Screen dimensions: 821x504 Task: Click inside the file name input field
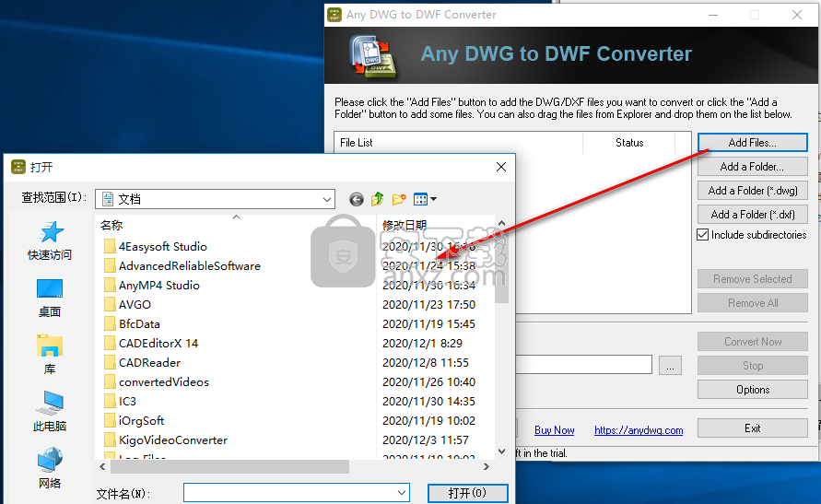pyautogui.click(x=289, y=493)
